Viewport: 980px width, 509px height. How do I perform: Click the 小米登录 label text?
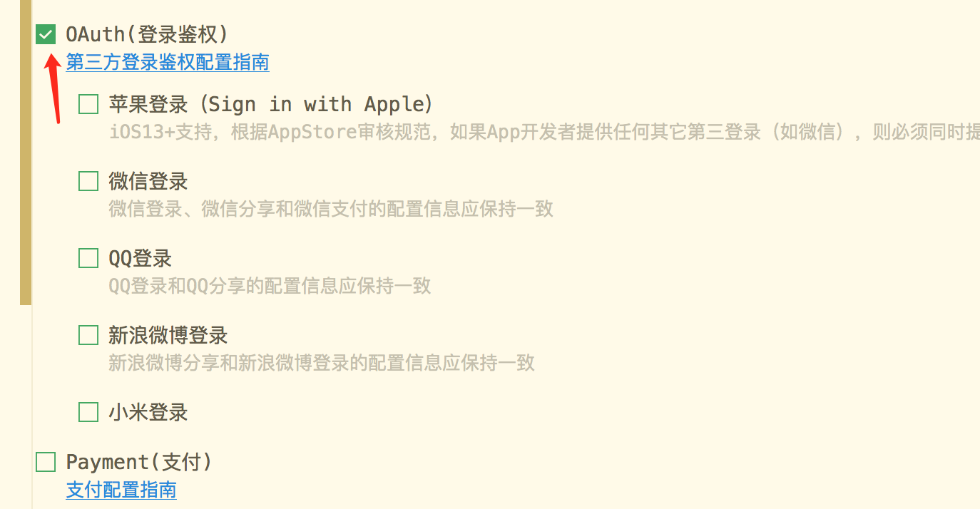tap(148, 412)
